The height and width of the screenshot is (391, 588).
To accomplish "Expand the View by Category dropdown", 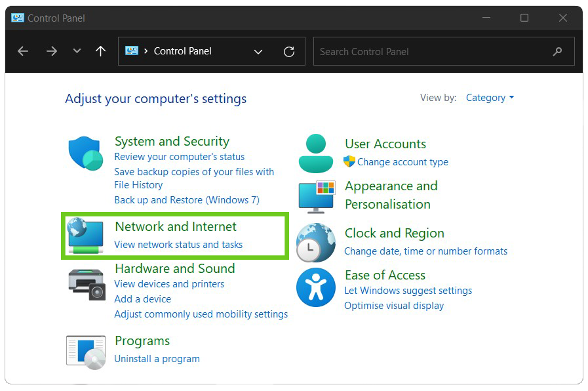I will click(490, 98).
